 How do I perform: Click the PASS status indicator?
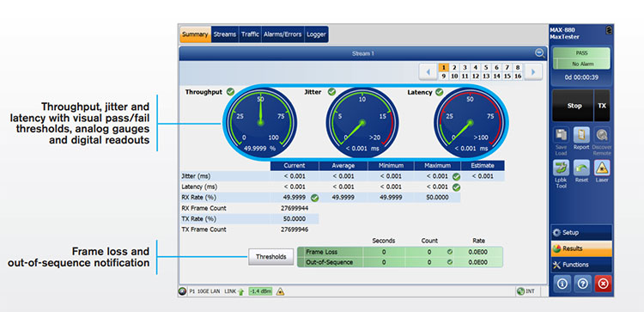(x=581, y=53)
